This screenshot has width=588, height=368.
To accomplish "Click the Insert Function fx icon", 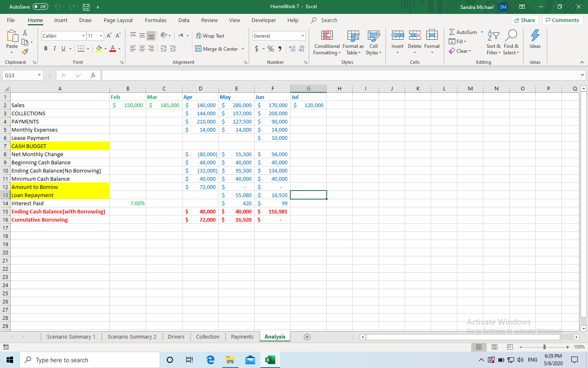I will click(x=93, y=75).
